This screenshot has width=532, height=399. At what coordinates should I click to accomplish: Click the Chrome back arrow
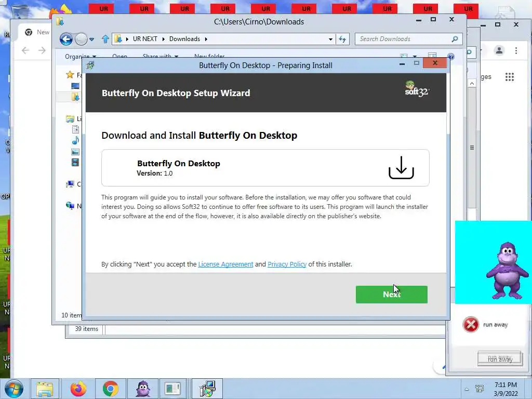click(25, 50)
